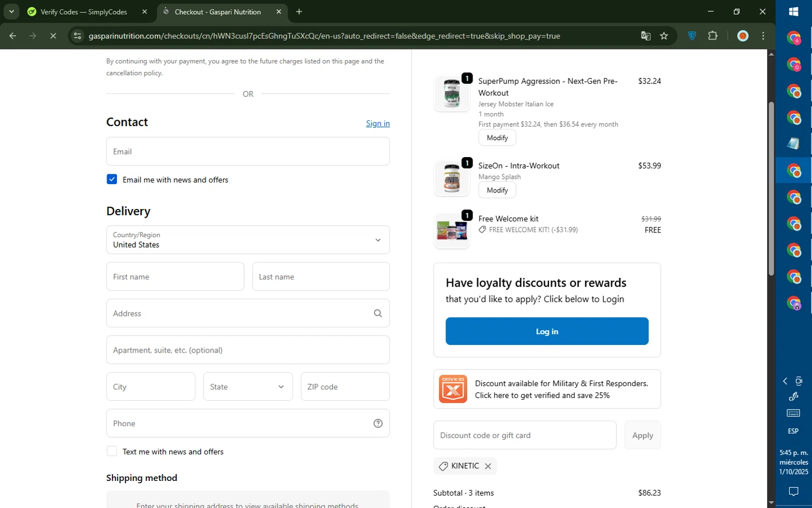Click the $53.99 SizeOn price
The width and height of the screenshot is (812, 508).
[649, 166]
